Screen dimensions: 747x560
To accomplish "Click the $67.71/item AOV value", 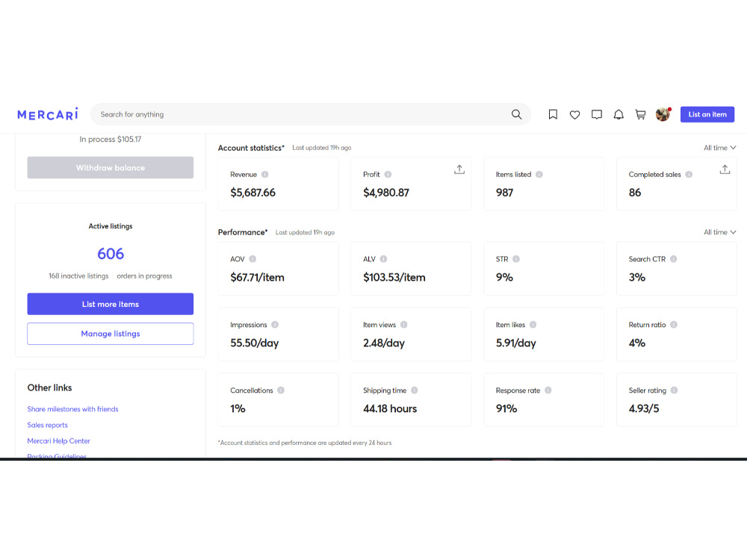I will pos(257,278).
